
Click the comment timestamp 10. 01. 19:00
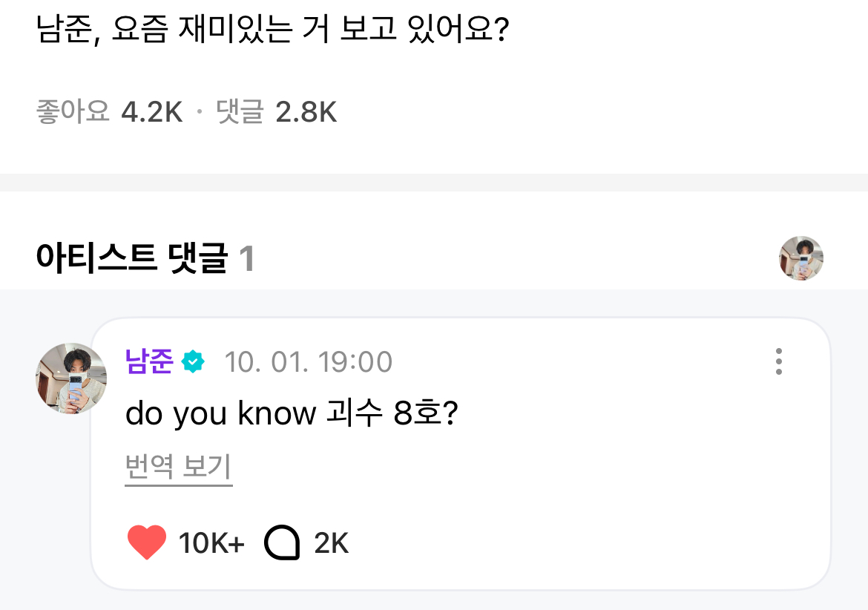pyautogui.click(x=308, y=362)
